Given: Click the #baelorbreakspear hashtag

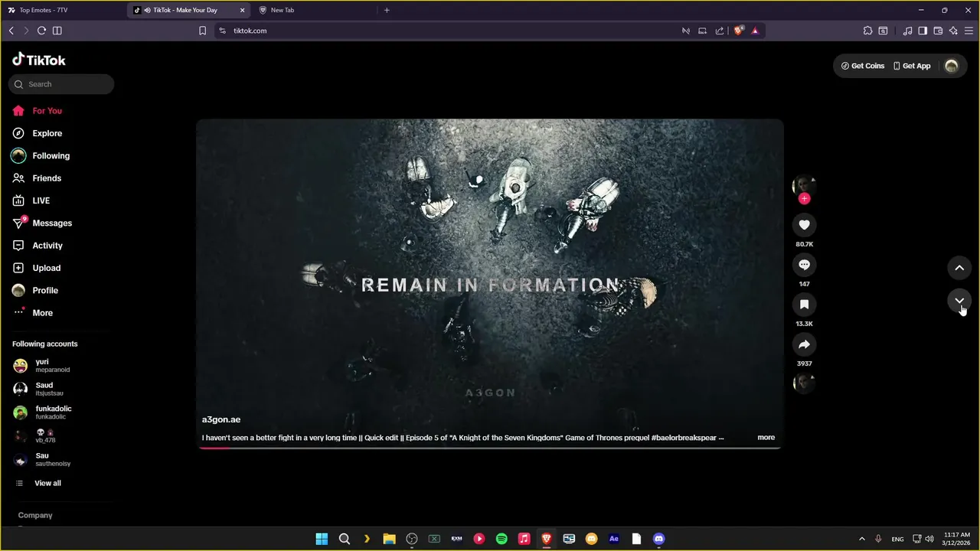Looking at the screenshot, I should [684, 438].
